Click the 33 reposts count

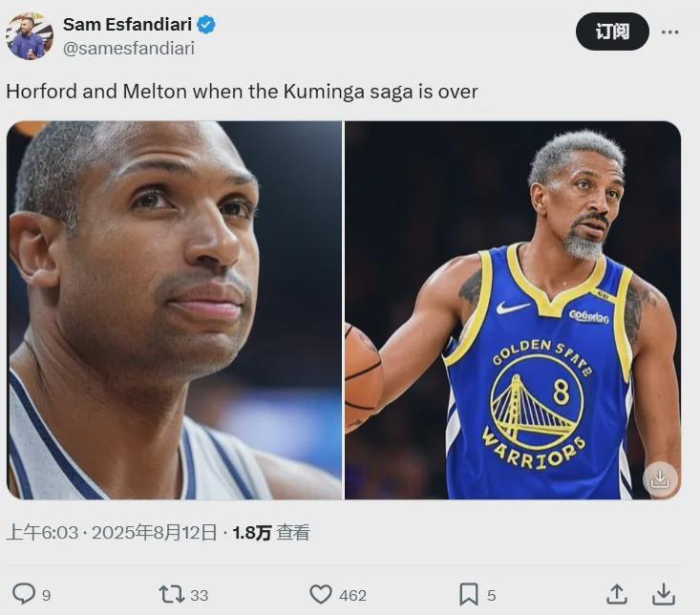tap(199, 595)
